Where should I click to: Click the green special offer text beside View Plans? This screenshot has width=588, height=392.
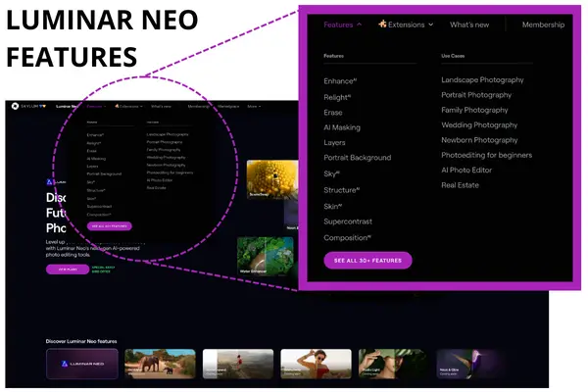103,269
